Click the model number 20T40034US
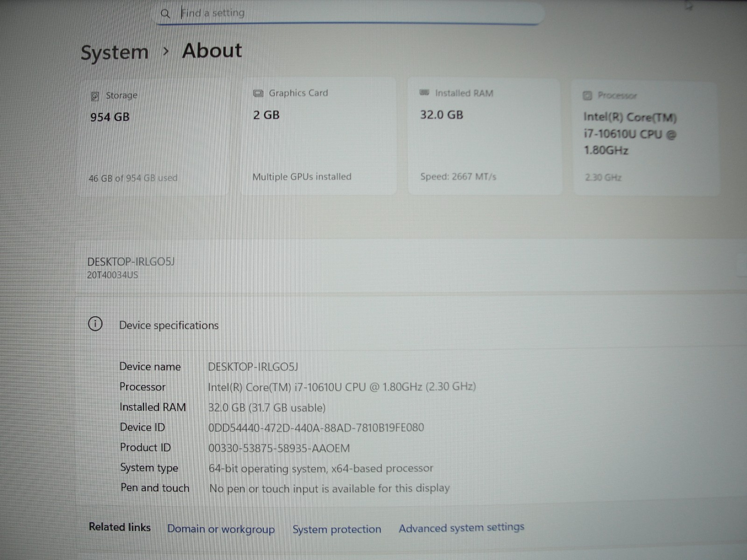This screenshot has width=747, height=560. point(113,275)
